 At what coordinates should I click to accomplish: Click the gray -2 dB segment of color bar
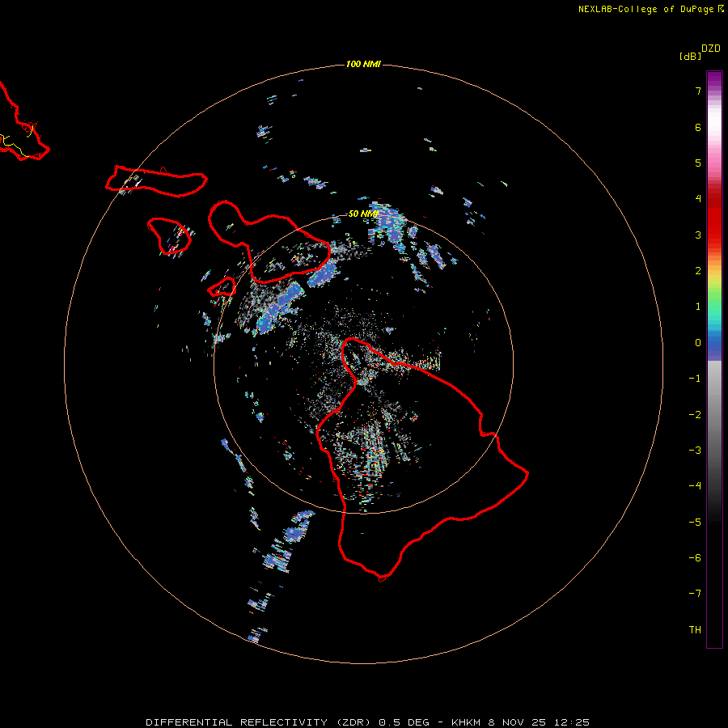714,415
